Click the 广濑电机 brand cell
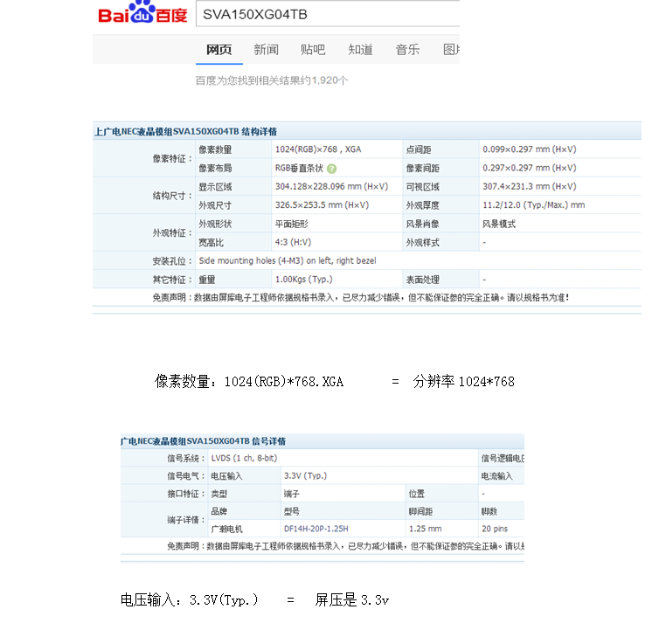This screenshot has width=666, height=644. click(x=227, y=529)
